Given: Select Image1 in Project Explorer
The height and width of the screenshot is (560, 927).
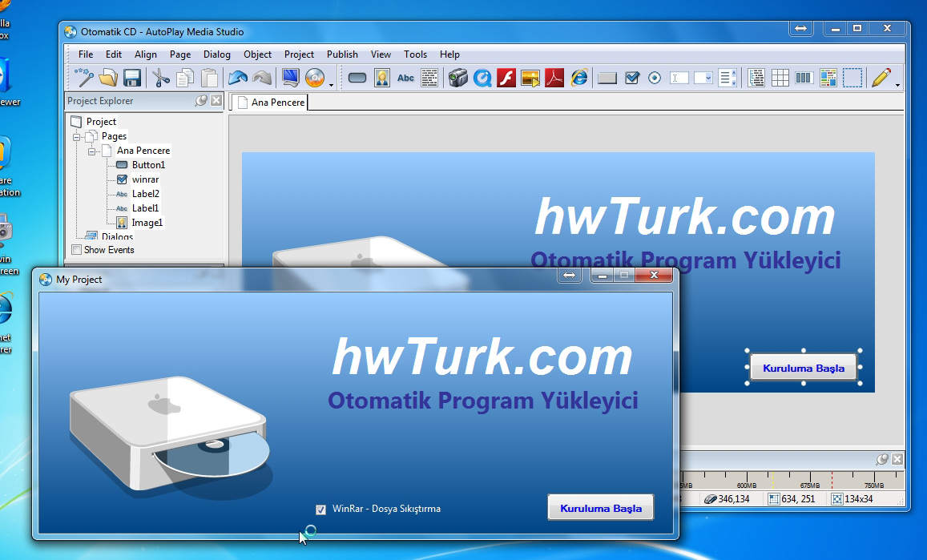Looking at the screenshot, I should [147, 223].
